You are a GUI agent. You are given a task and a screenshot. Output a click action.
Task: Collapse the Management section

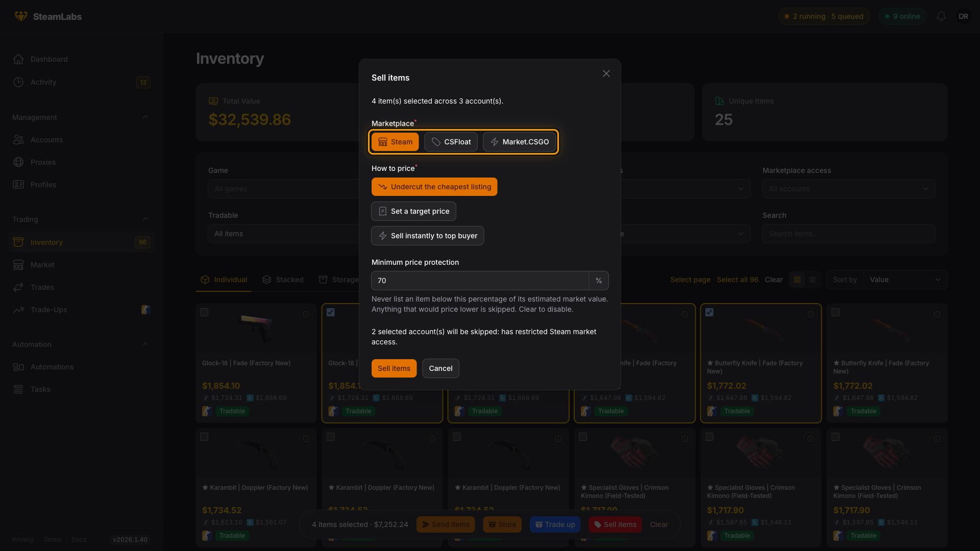click(x=145, y=117)
